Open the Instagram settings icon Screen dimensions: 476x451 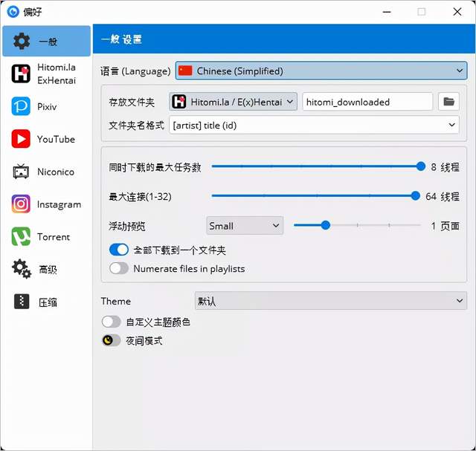pos(21,204)
